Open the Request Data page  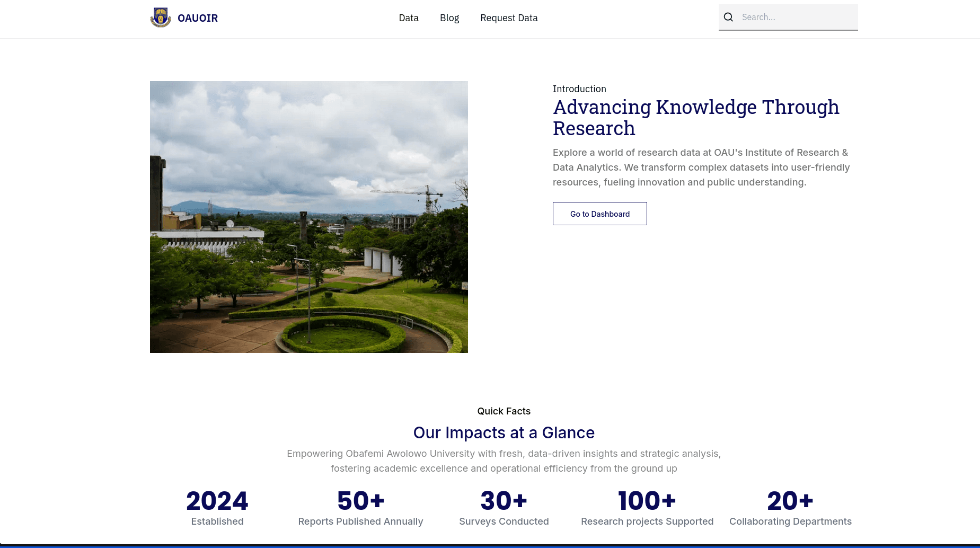[x=508, y=18]
